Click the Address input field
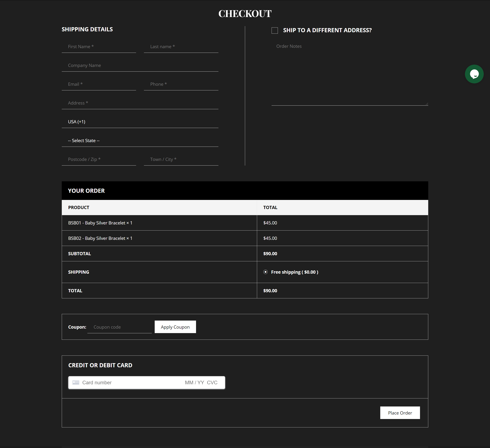This screenshot has width=490, height=448. click(140, 103)
